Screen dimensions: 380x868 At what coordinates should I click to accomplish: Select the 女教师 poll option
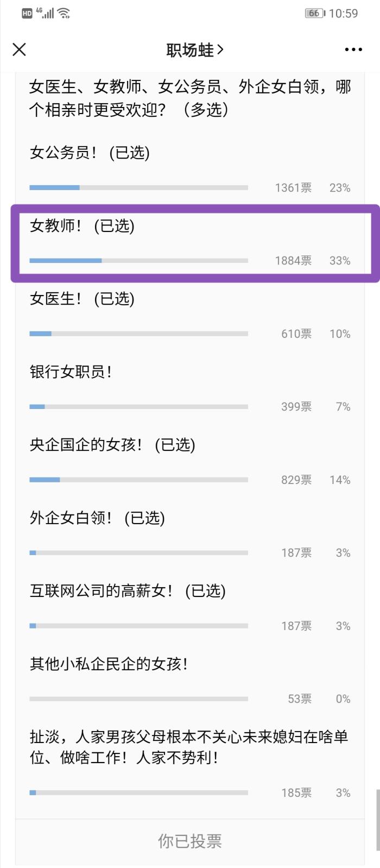point(82,226)
